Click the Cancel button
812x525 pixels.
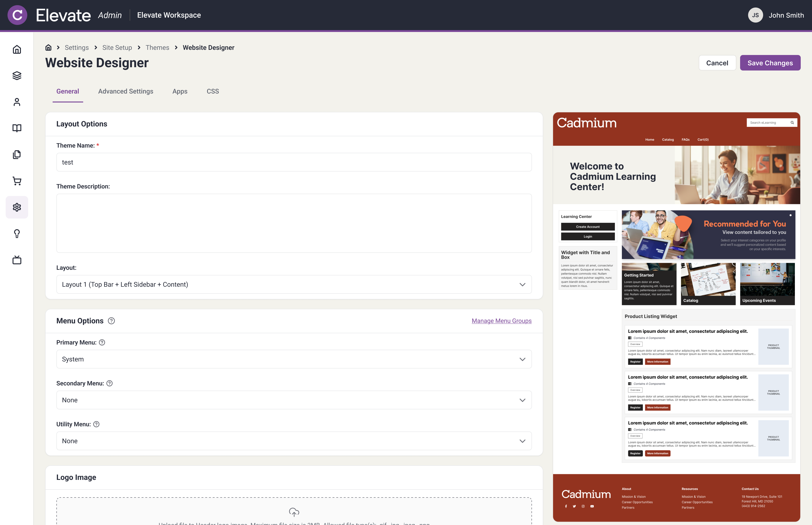717,63
